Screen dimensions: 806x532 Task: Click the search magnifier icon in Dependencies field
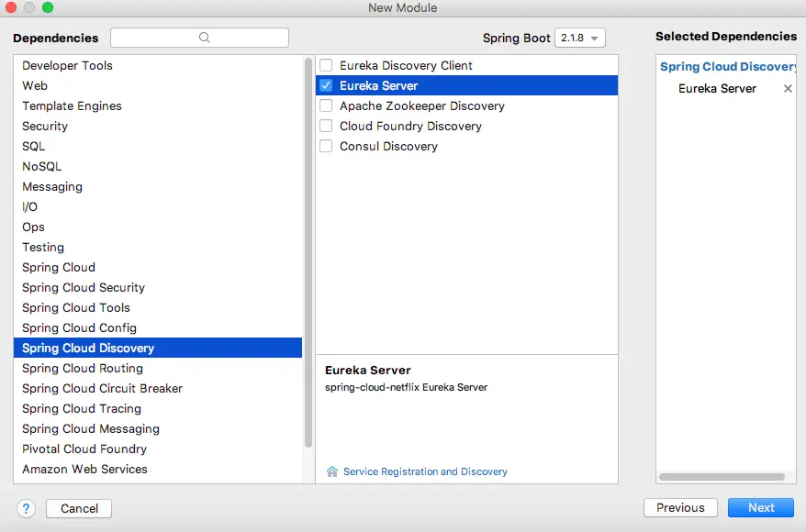[x=205, y=38]
